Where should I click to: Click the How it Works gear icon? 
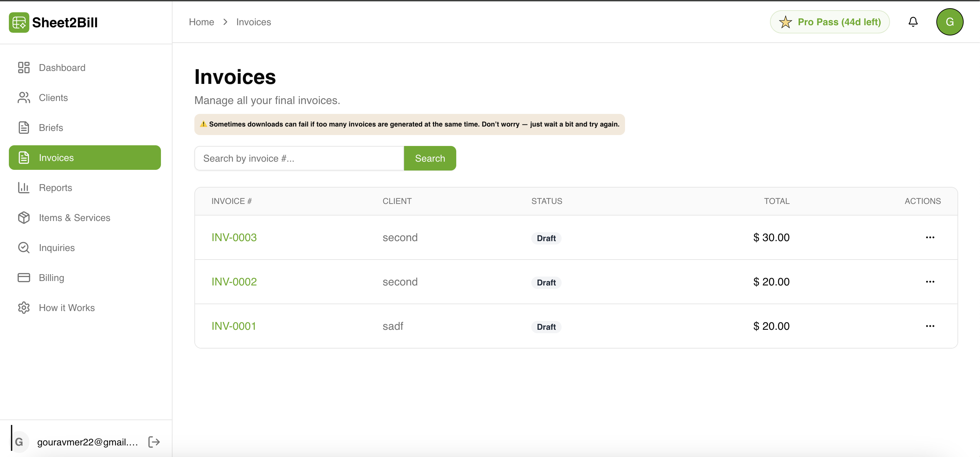point(24,308)
